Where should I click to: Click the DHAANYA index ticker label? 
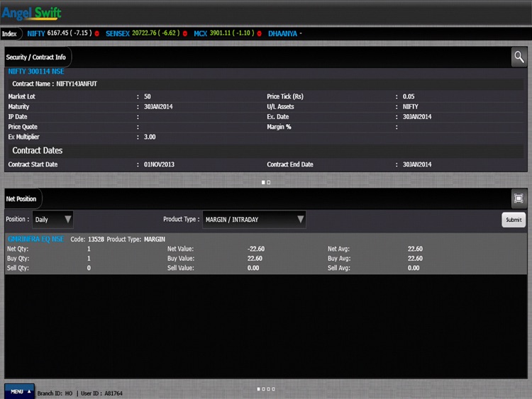pyautogui.click(x=282, y=33)
